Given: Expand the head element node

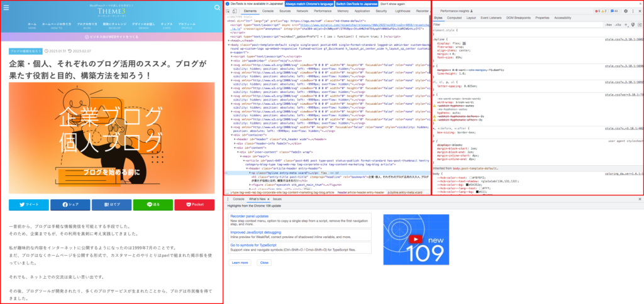Looking at the screenshot, I should click(229, 41).
